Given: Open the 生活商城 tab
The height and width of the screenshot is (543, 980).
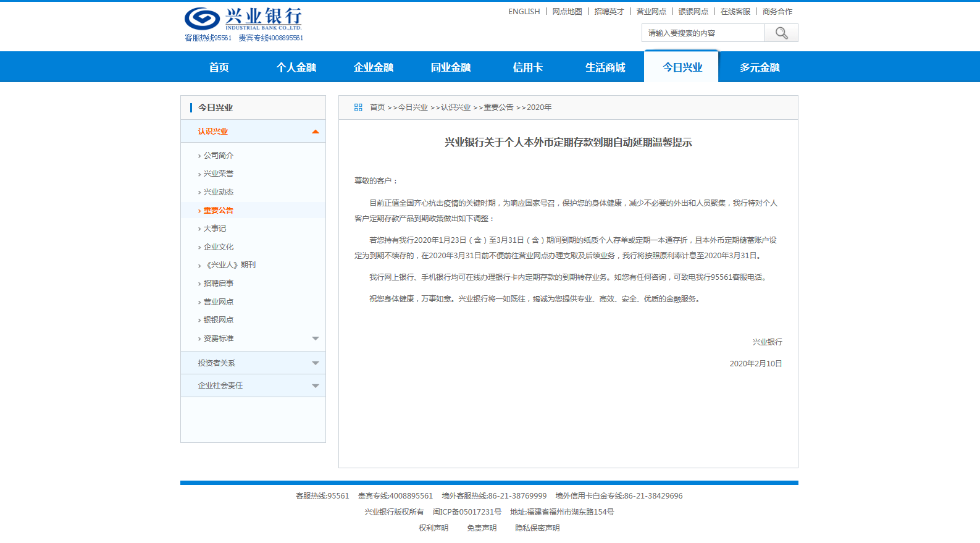Looking at the screenshot, I should 605,67.
